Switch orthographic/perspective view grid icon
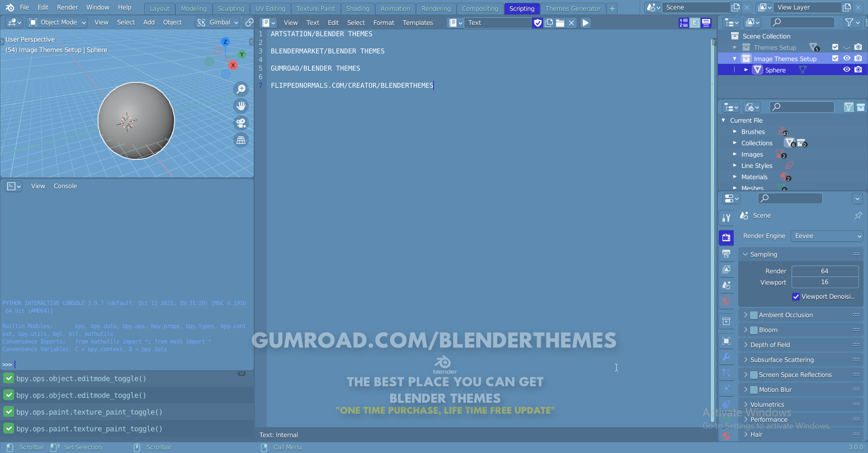This screenshot has width=868, height=453. click(x=241, y=140)
